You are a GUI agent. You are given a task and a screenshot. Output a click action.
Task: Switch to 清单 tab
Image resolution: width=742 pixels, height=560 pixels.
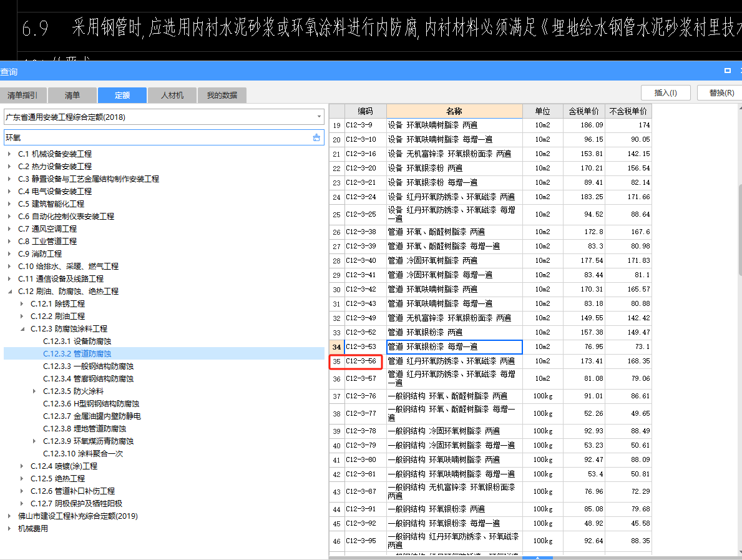pos(72,95)
